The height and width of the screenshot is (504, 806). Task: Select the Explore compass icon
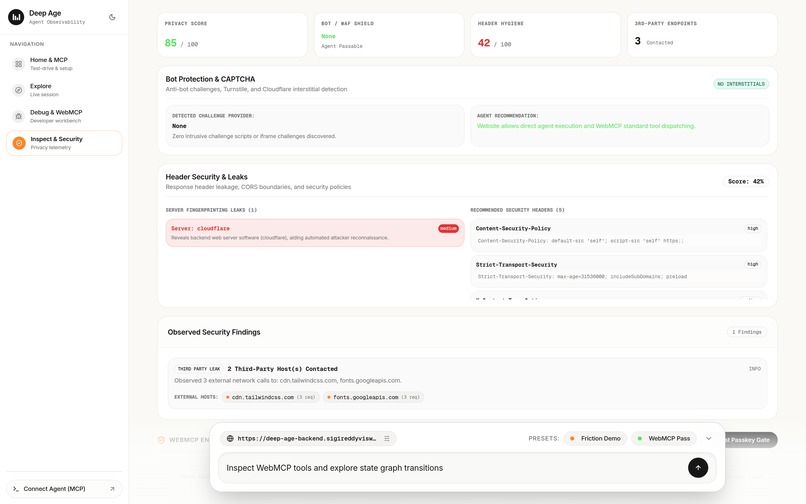(19, 90)
